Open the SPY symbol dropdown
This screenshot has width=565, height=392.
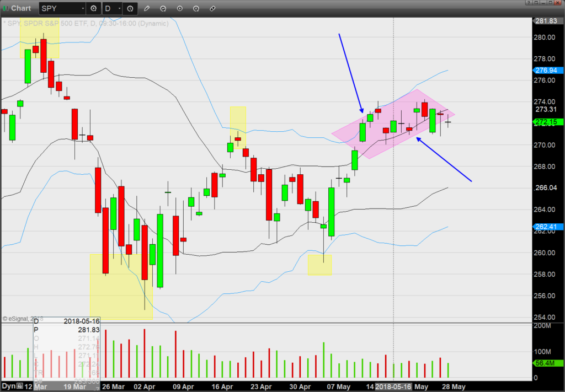83,8
